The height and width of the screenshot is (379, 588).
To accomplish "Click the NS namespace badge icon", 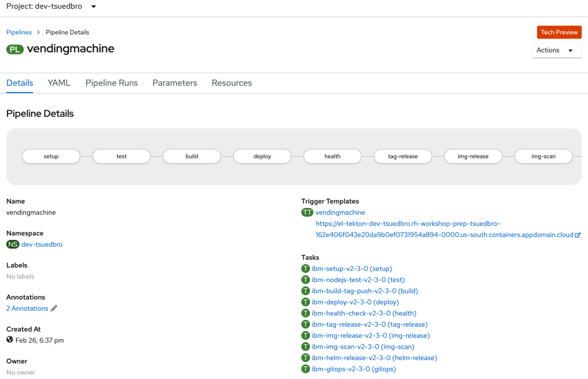I will 13,245.
